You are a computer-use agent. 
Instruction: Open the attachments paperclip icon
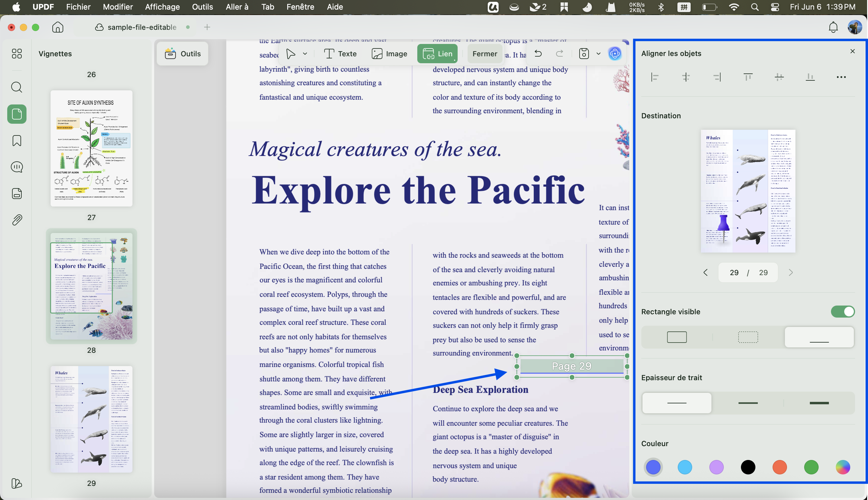pos(17,220)
